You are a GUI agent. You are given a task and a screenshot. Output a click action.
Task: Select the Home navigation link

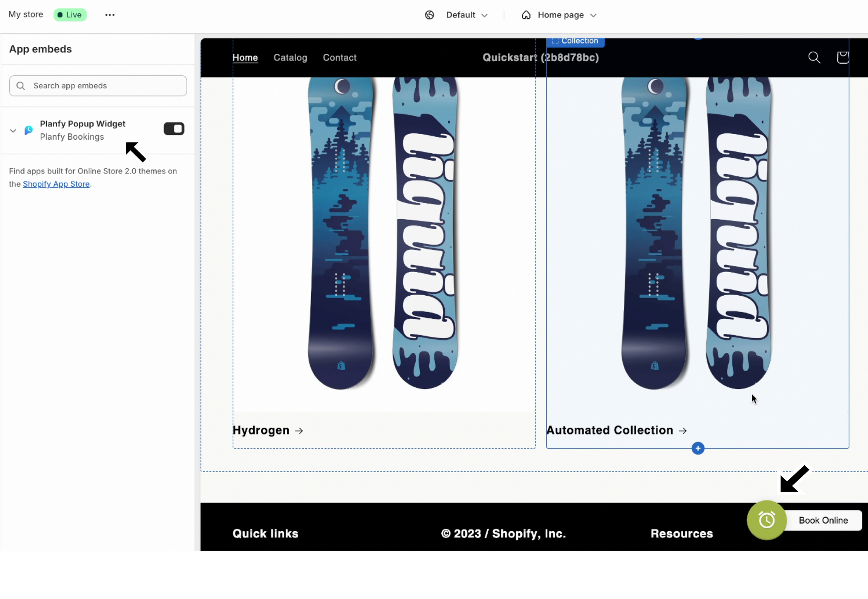click(x=245, y=58)
